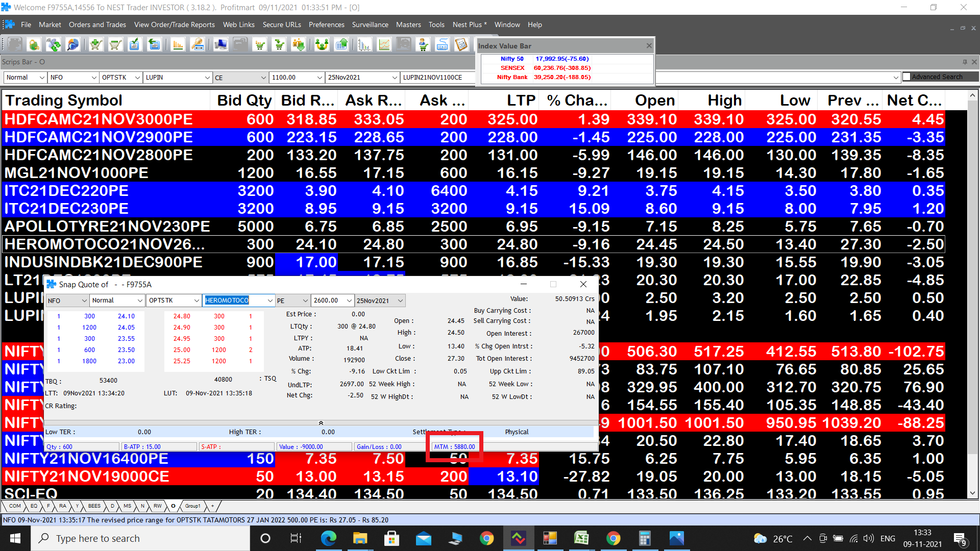Click the LUPIN21NOV1100CE symbol field
Screen dimensions: 980x551
click(x=437, y=78)
